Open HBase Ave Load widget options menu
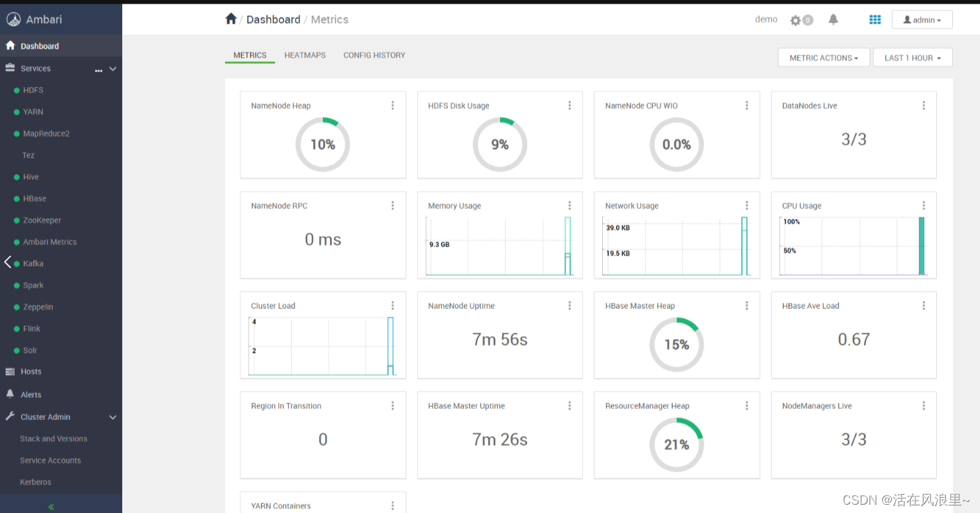The height and width of the screenshot is (513, 980). (x=924, y=305)
